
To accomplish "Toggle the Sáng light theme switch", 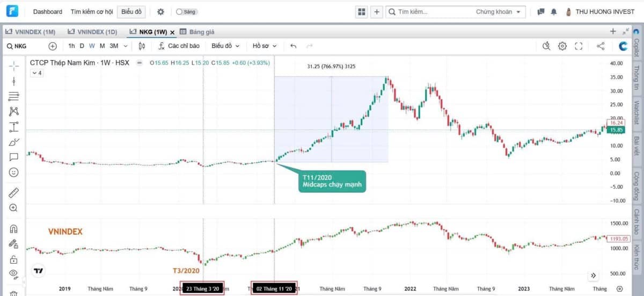I will [x=186, y=11].
